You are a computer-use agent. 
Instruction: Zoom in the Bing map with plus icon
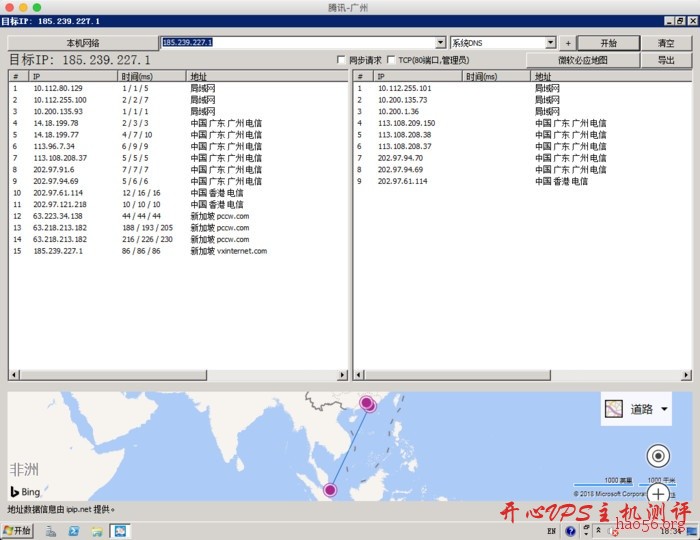coord(657,493)
